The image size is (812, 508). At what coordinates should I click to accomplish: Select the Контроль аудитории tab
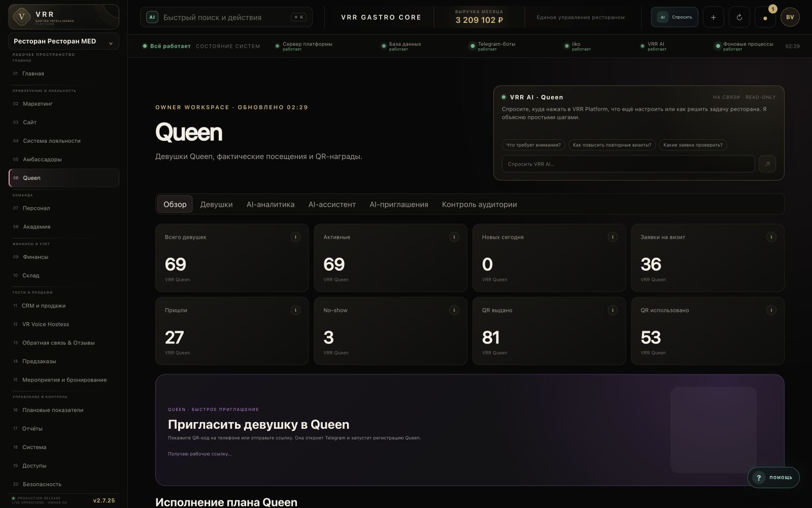[480, 204]
